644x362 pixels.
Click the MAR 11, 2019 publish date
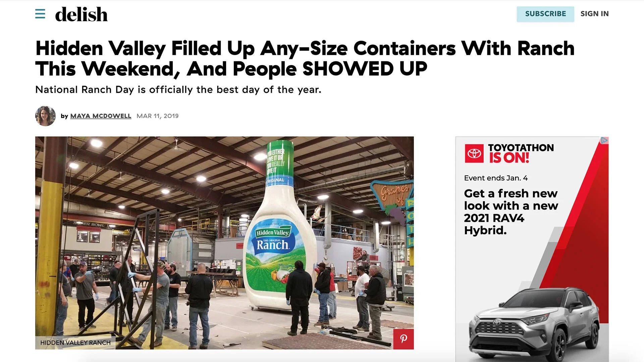click(158, 116)
